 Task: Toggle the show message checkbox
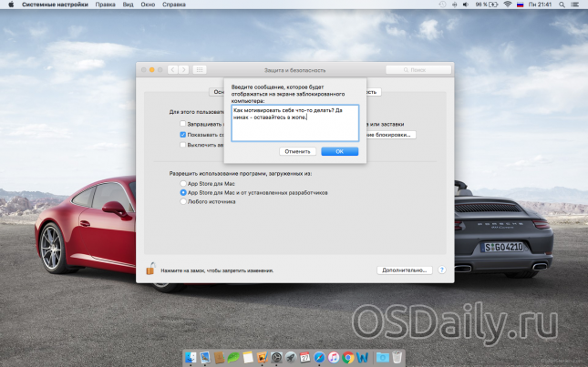point(183,134)
